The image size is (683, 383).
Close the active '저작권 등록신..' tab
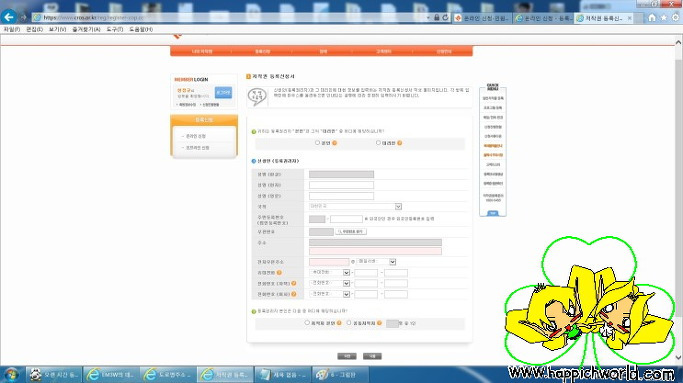tap(629, 18)
